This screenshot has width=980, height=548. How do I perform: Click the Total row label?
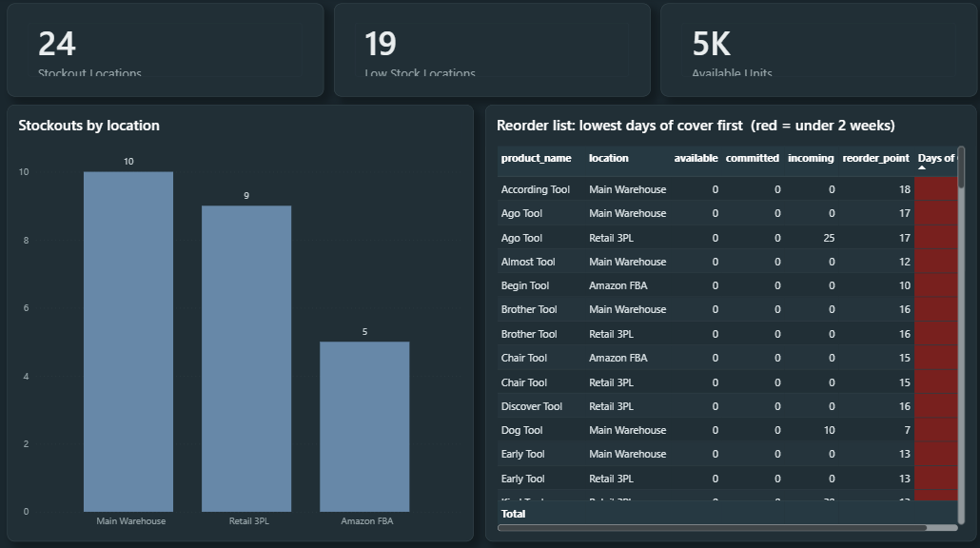[x=513, y=514]
